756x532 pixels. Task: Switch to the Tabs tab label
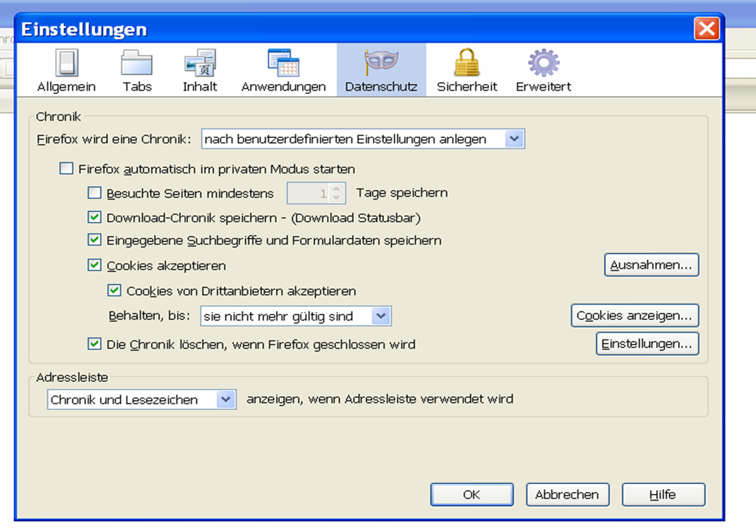point(137,87)
